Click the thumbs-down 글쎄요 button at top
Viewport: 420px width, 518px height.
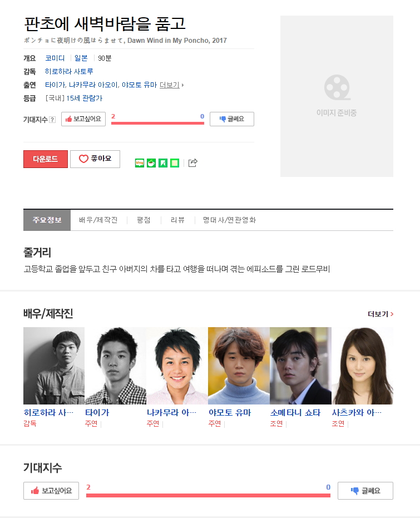[232, 119]
